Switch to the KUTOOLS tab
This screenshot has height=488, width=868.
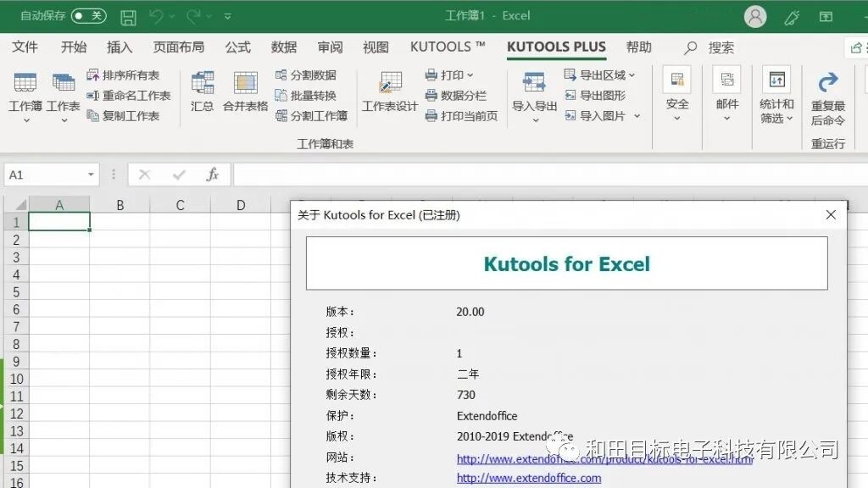448,47
